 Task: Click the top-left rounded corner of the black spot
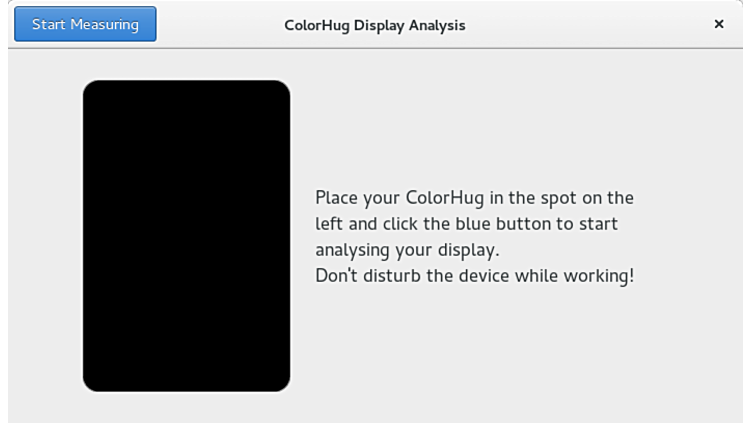(x=90, y=88)
